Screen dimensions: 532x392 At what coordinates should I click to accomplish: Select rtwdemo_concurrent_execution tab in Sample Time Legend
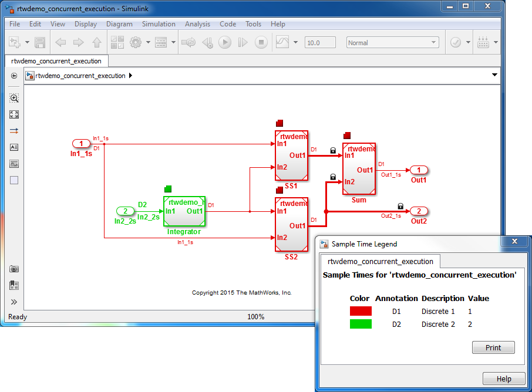[381, 262]
